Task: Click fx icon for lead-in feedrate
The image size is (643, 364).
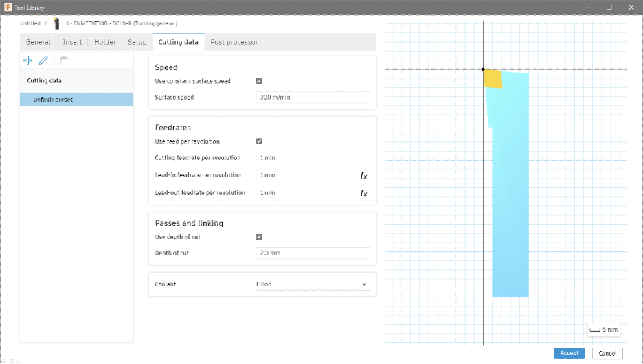Action: (x=364, y=176)
